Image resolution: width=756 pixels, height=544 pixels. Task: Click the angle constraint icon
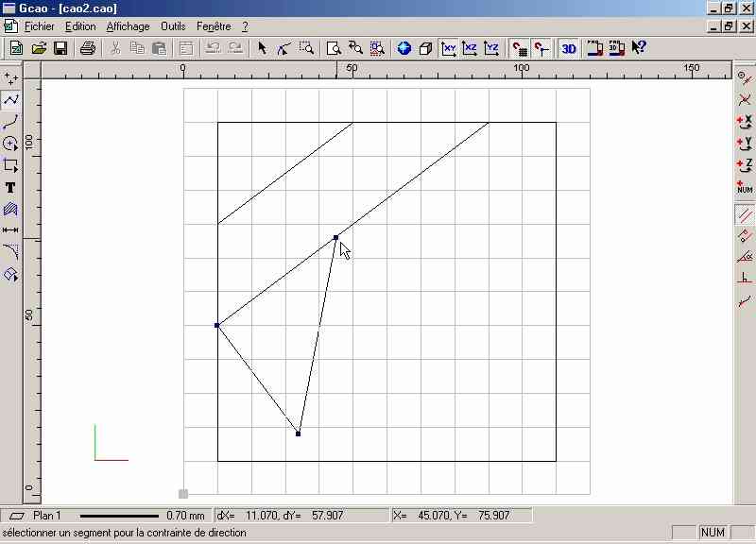click(745, 258)
